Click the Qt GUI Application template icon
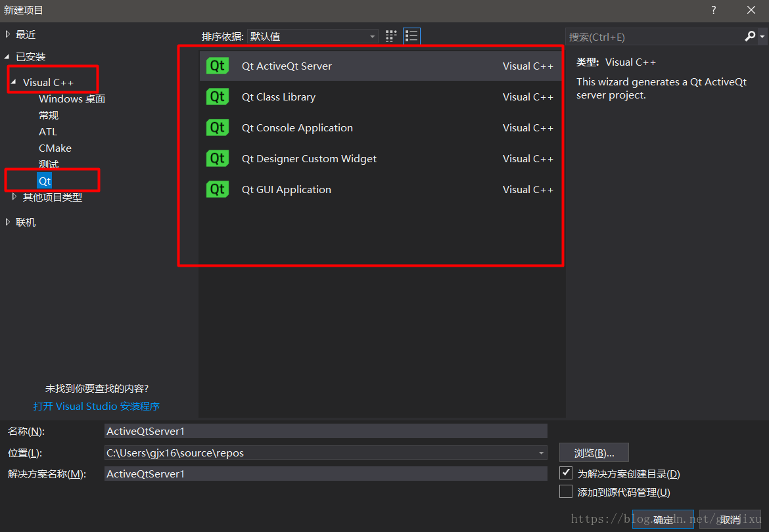Screen dimensions: 769x532 218,189
